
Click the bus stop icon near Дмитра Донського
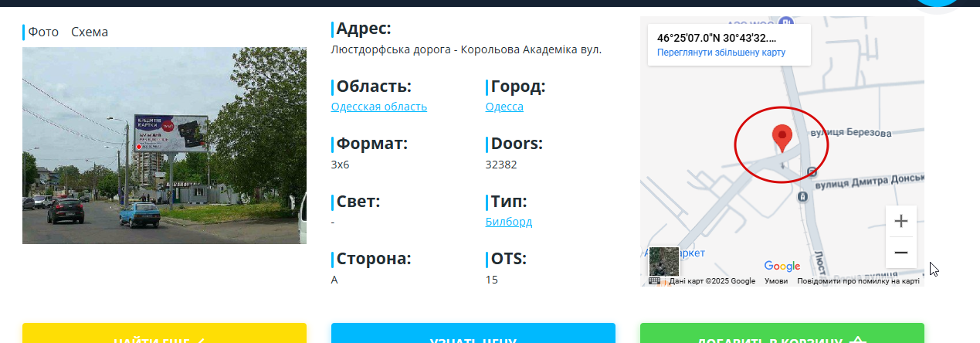click(x=812, y=172)
